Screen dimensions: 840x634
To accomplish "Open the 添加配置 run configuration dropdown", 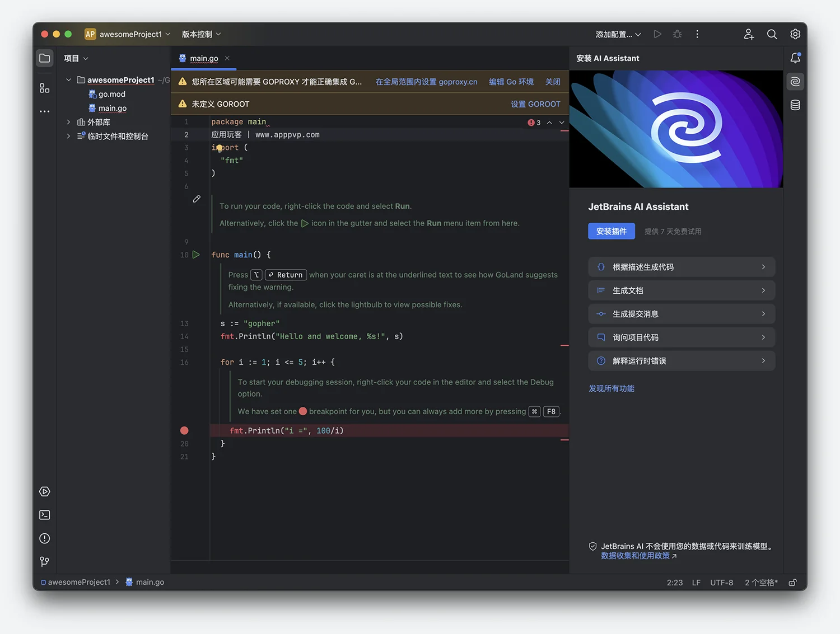I will point(618,34).
